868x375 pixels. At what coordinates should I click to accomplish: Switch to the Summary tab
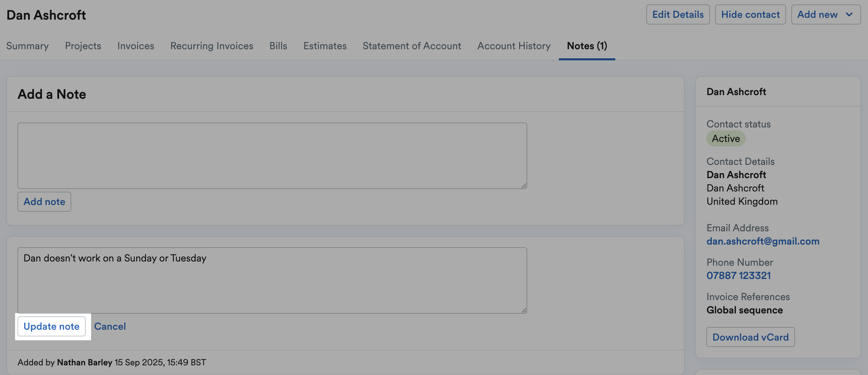click(x=27, y=46)
